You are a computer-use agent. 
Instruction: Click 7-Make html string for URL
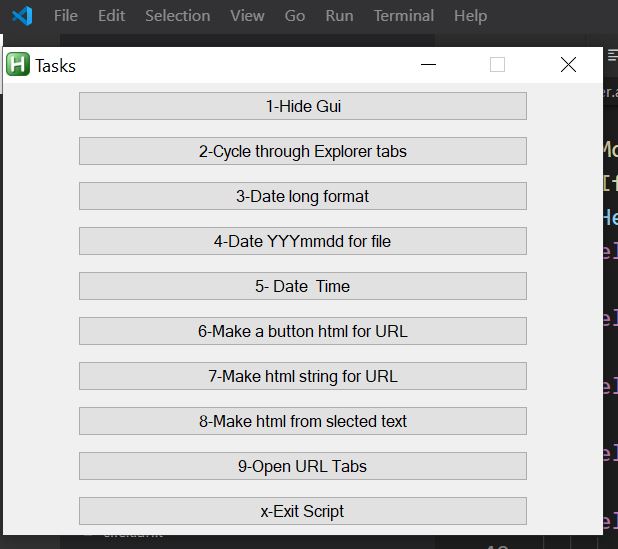click(302, 376)
